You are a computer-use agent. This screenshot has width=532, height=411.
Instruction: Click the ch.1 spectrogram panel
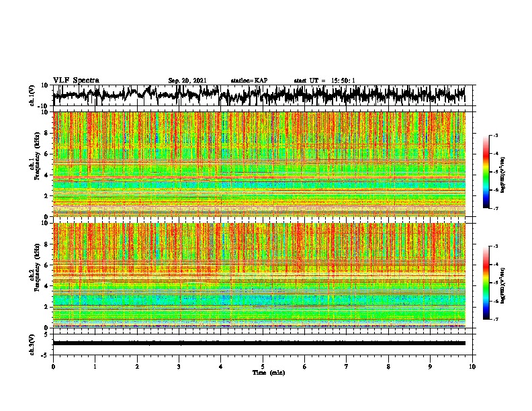coord(259,164)
